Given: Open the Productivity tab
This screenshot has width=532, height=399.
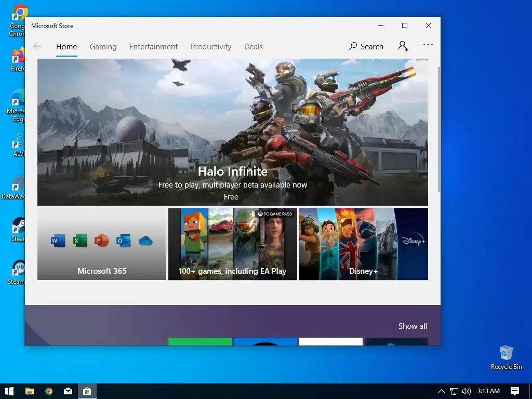Looking at the screenshot, I should tap(211, 46).
